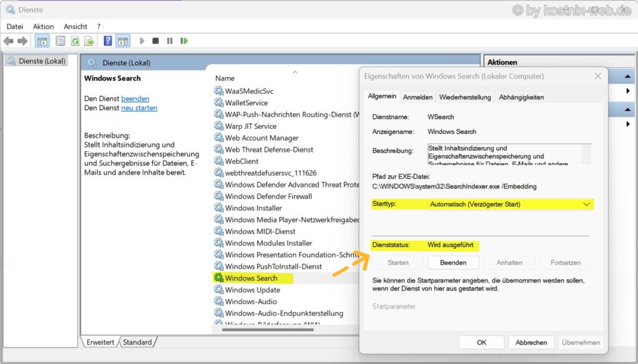Click the green gear icon of Windows Search
This screenshot has height=364, width=638.
[219, 278]
